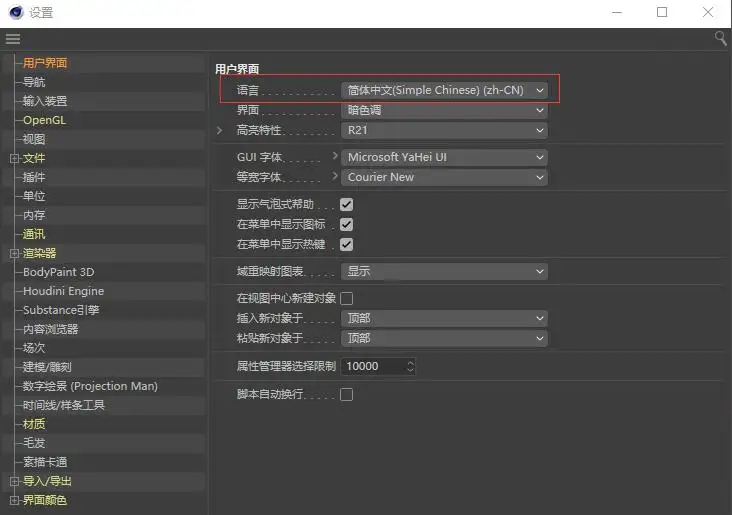
Task: Expand the 文件 tree node
Action: tap(14, 158)
